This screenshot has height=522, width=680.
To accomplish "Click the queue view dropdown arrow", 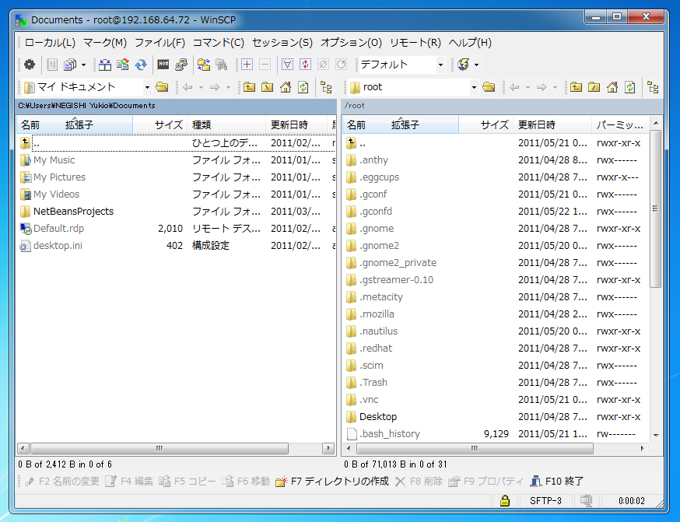I will click(x=84, y=65).
